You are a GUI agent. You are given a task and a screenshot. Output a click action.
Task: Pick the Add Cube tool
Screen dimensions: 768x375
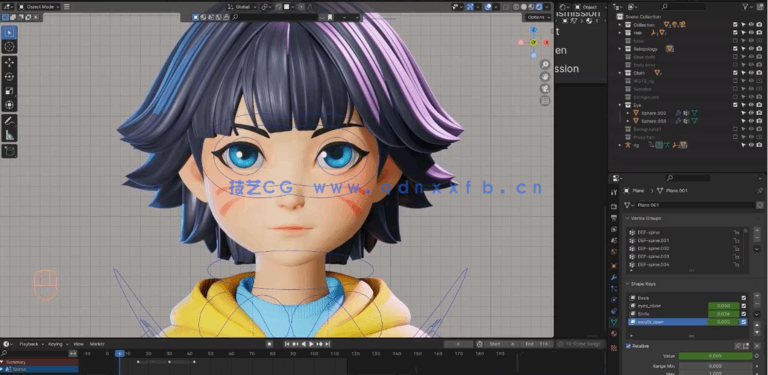(9, 151)
